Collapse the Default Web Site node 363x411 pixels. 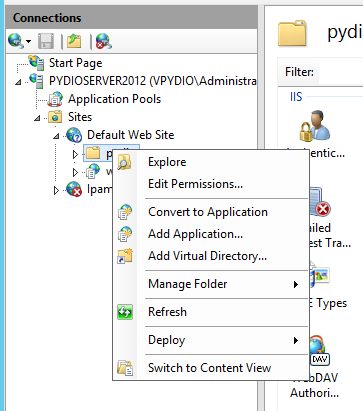click(x=56, y=136)
